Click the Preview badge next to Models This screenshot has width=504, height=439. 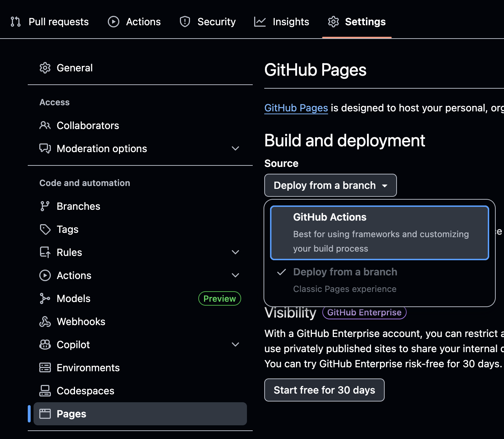(220, 298)
